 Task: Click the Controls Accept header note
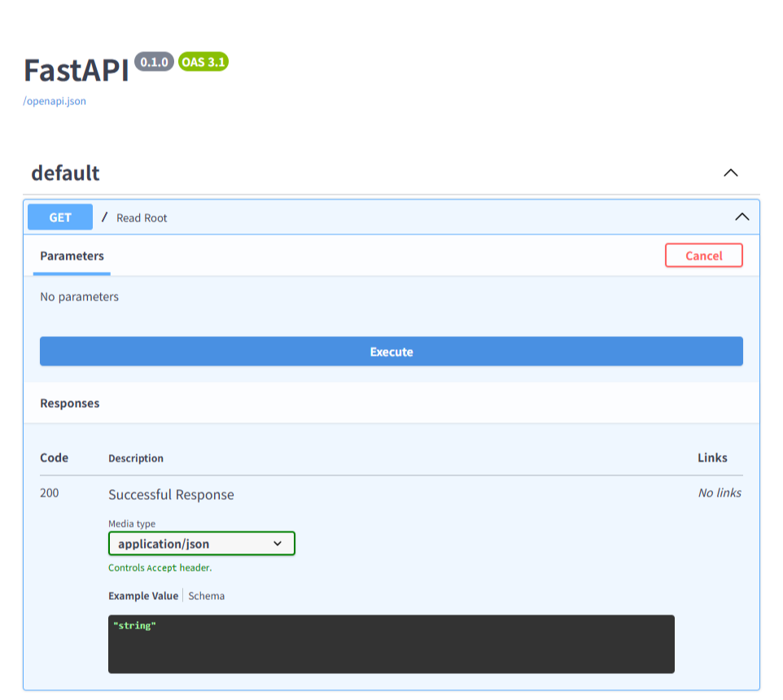pyautogui.click(x=160, y=567)
